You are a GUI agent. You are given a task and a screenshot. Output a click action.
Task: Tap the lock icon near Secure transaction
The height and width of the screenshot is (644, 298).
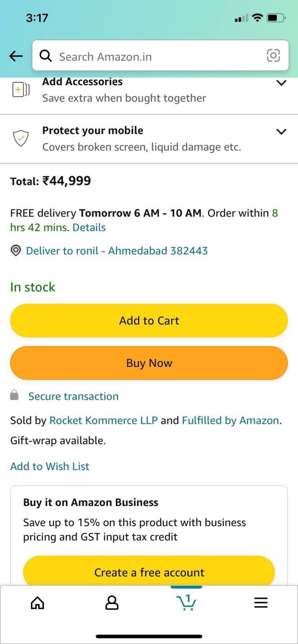(x=14, y=396)
